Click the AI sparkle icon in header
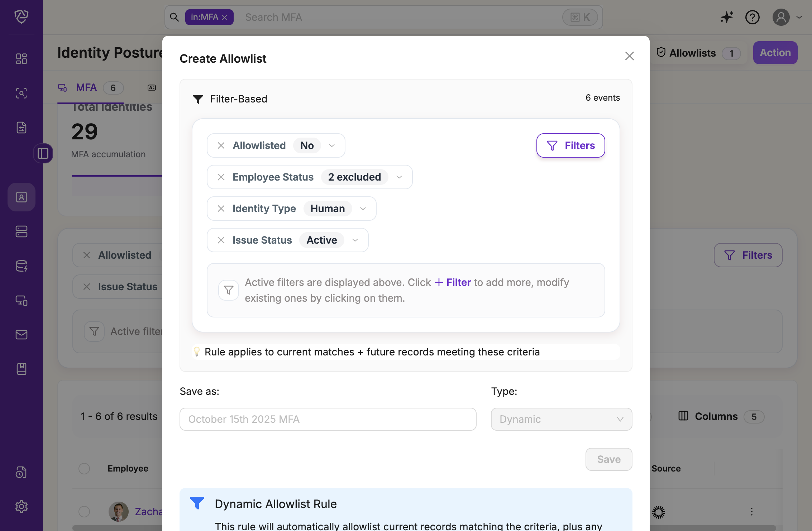Screen dimensions: 812x531 click(727, 17)
